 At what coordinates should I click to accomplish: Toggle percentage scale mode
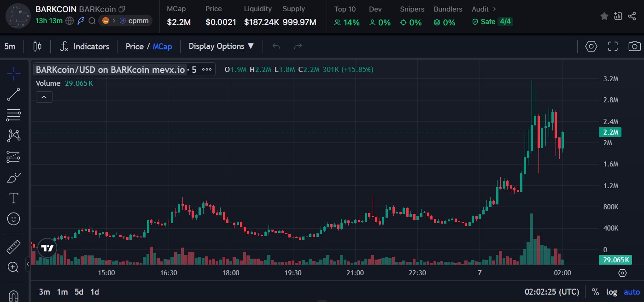coord(595,292)
